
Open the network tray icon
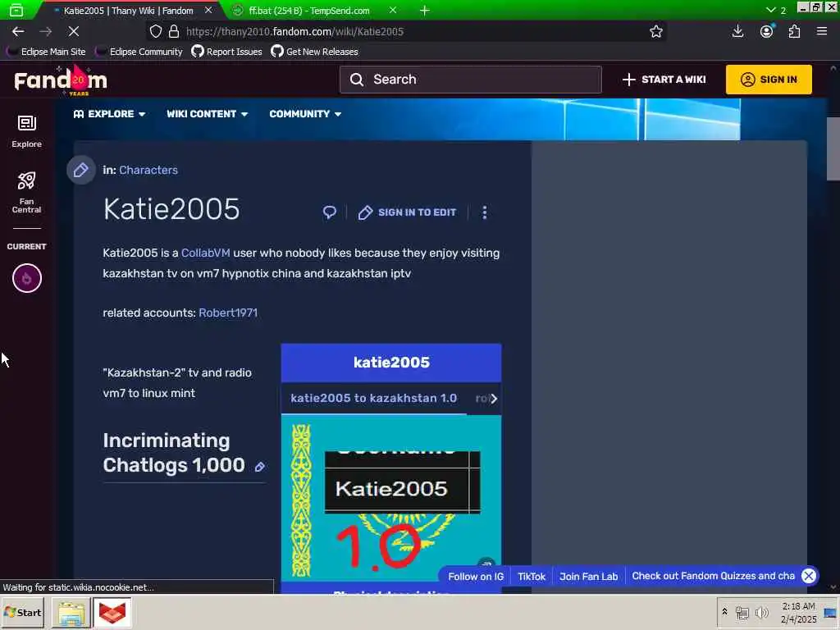click(x=742, y=612)
